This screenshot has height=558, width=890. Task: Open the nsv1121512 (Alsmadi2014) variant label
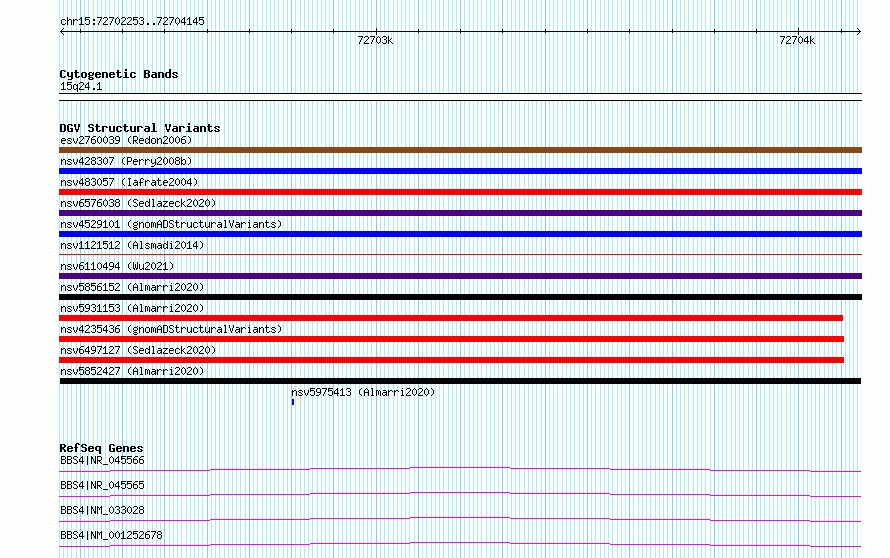[x=132, y=245]
